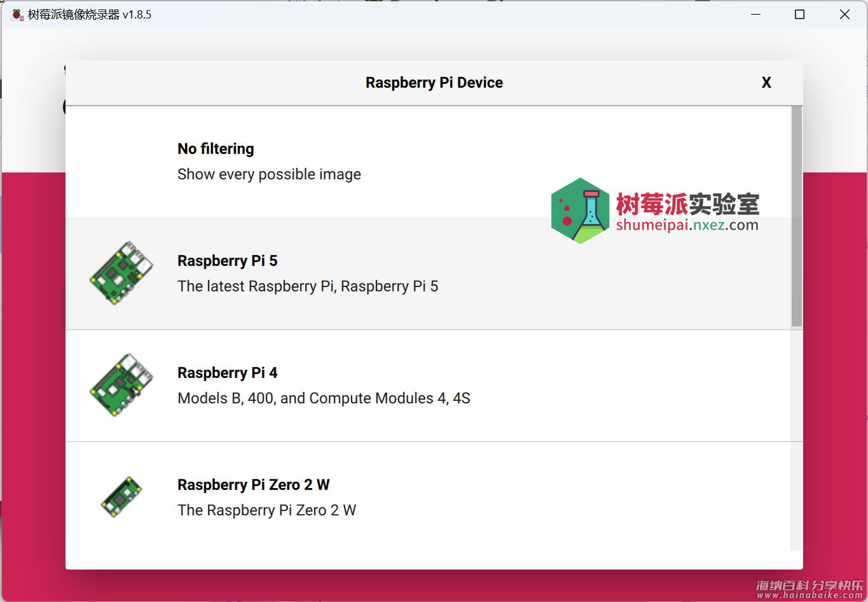Click the scrollbar track below the thumb
Screen dimensions: 868x602
point(797,439)
